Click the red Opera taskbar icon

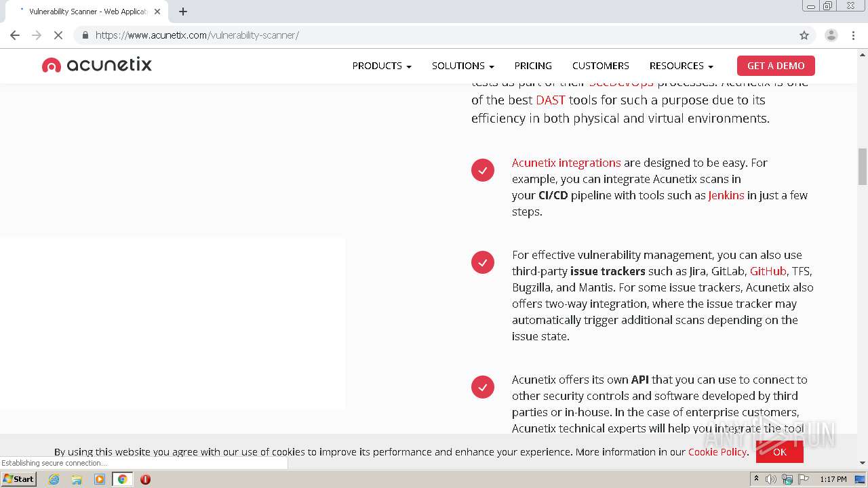[x=145, y=479]
